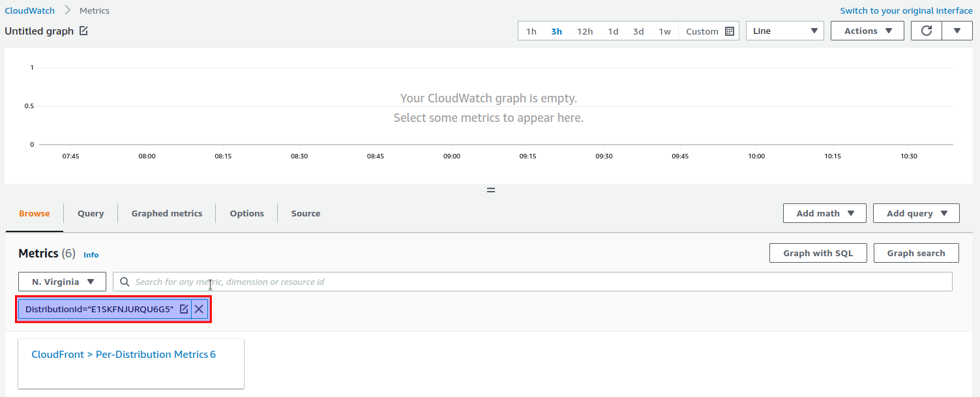980x397 pixels.
Task: Select the 1h time range
Action: [530, 30]
